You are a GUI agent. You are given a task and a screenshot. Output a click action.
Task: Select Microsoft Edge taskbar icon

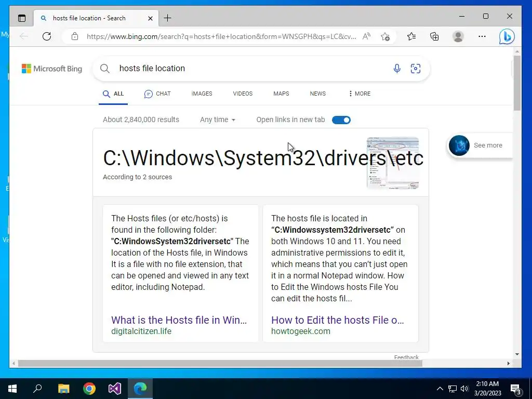140,389
